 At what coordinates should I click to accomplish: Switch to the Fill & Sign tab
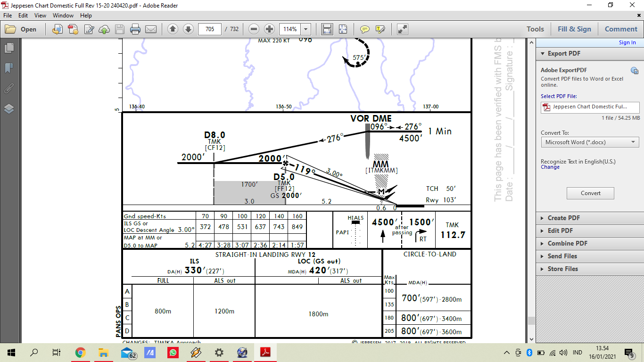(574, 29)
